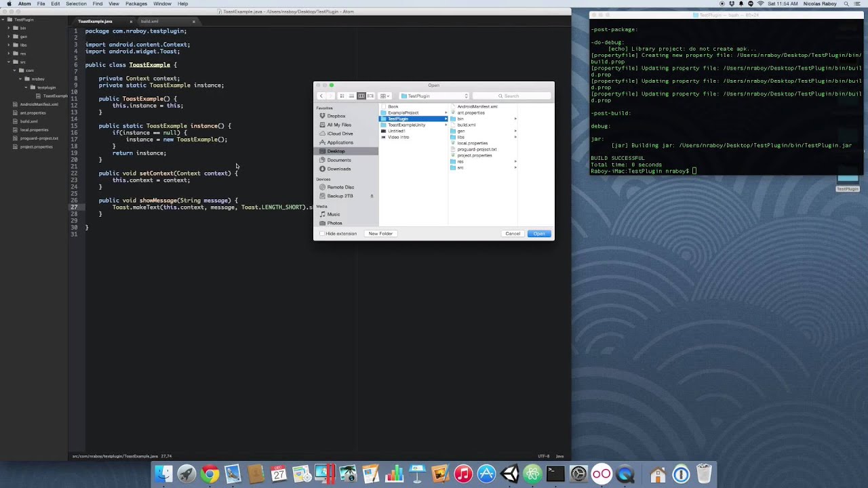
Task: Select build.xml in the Open dialog
Action: (467, 125)
